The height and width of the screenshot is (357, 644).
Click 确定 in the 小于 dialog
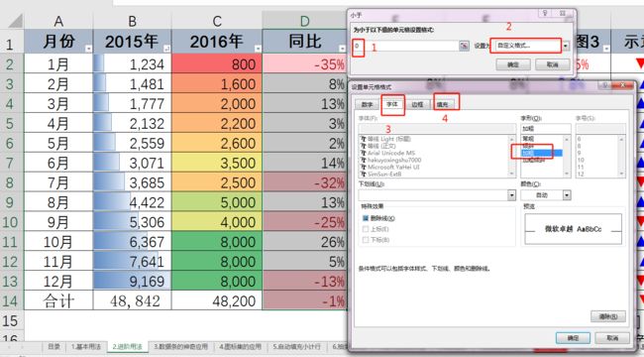pos(513,64)
